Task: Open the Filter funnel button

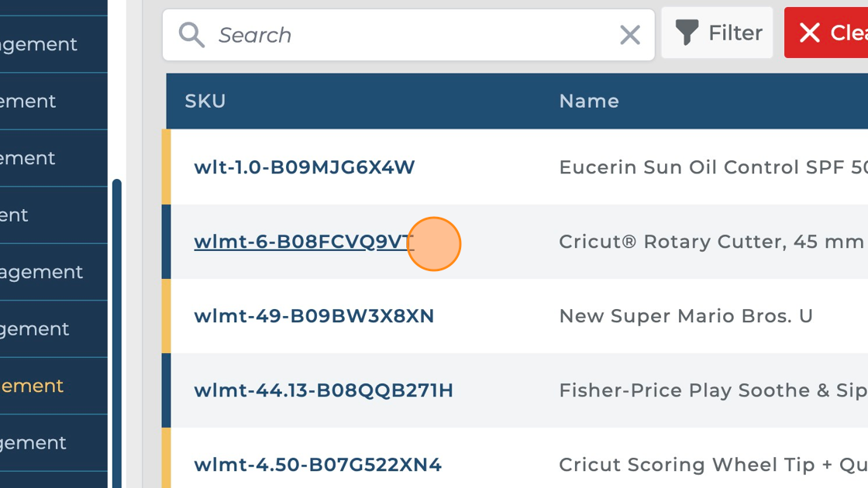Action: click(x=717, y=33)
